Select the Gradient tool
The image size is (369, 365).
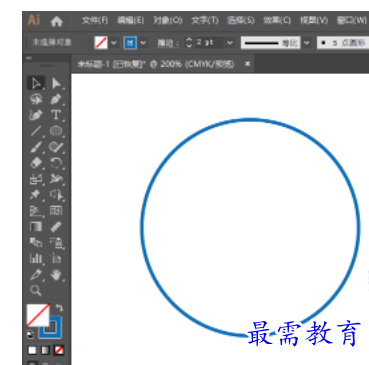click(36, 227)
